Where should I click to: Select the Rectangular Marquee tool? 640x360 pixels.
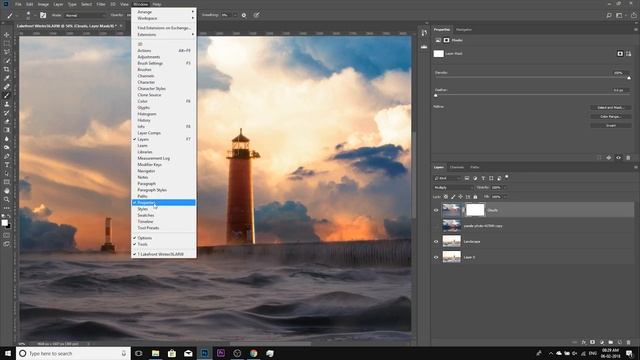click(x=7, y=43)
